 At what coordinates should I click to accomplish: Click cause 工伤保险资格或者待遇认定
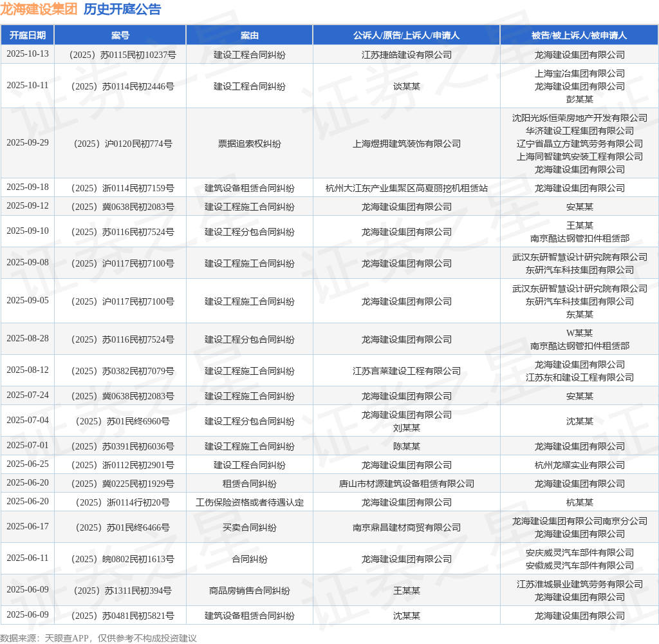point(249,502)
